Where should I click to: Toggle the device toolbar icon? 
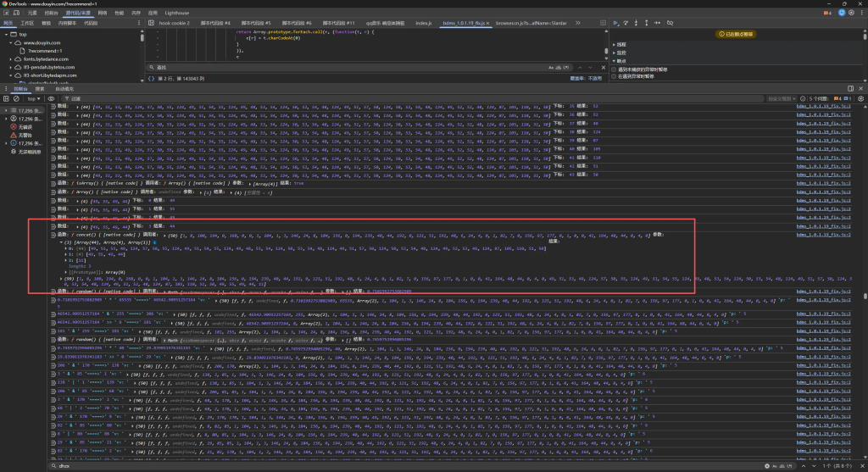(16, 14)
